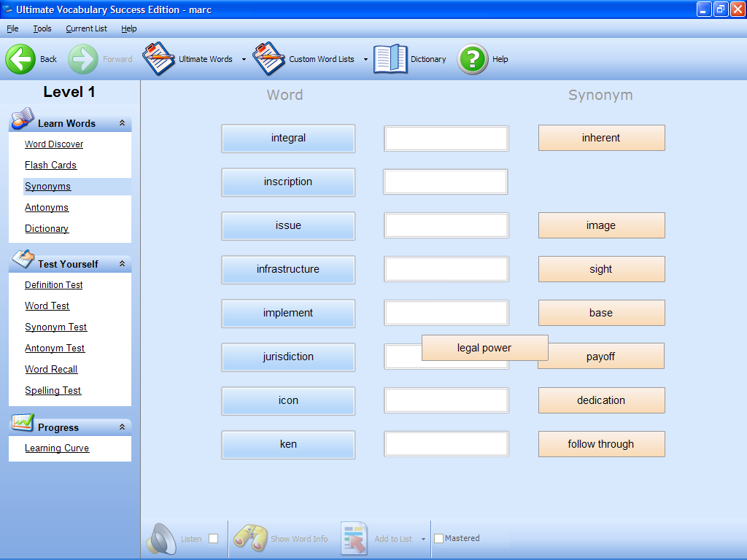Click empty answer slot beside issue
This screenshot has height=560, width=747.
point(446,226)
